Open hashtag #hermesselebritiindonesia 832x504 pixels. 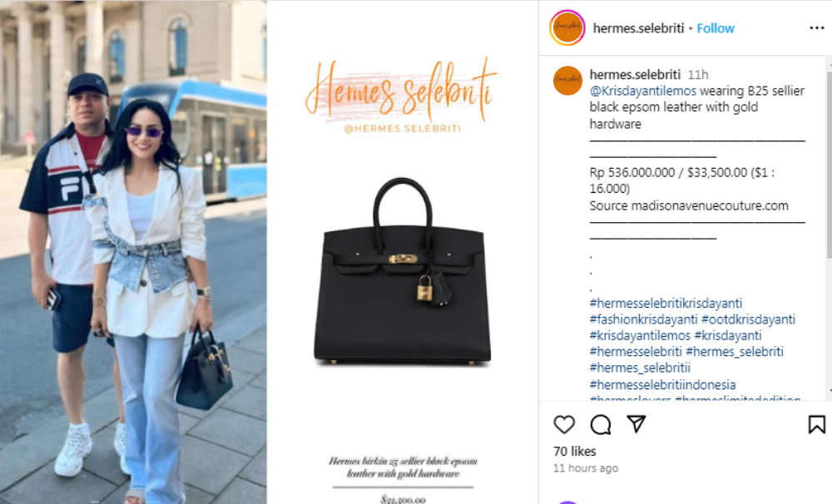[663, 384]
